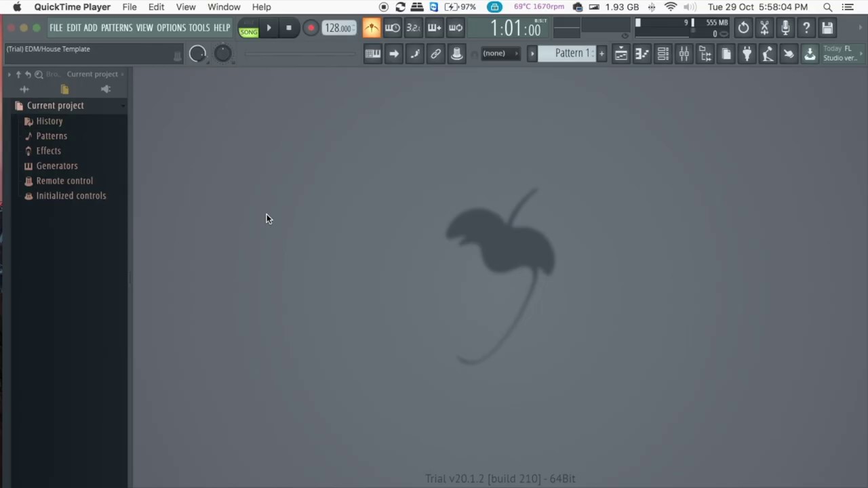Toggle the metronome button
This screenshot has height=488, width=868.
(x=372, y=28)
